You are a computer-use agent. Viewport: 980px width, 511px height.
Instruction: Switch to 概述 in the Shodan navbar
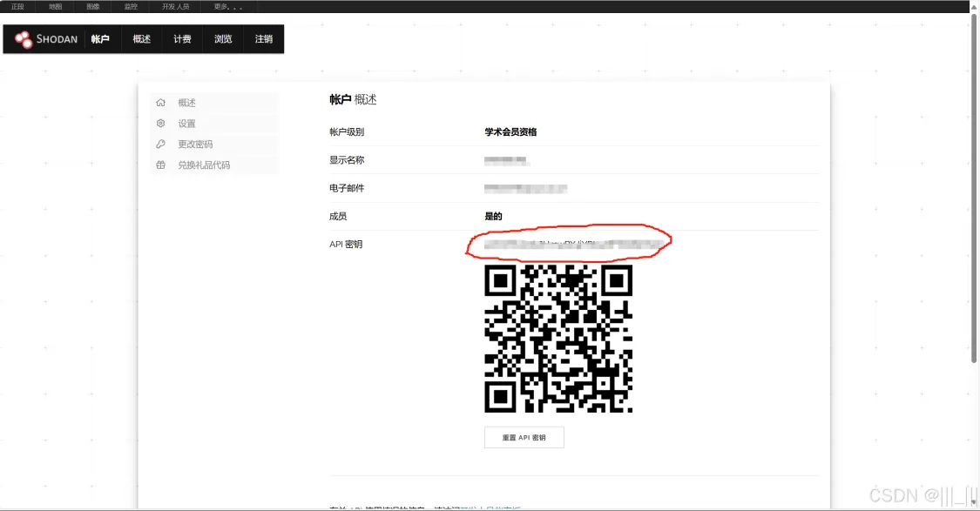click(x=141, y=39)
